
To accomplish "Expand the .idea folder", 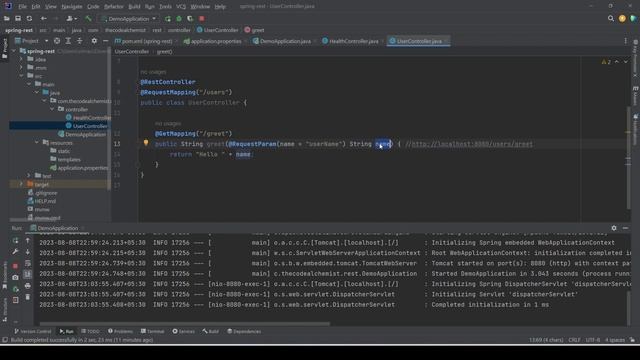I will pyautogui.click(x=22, y=59).
